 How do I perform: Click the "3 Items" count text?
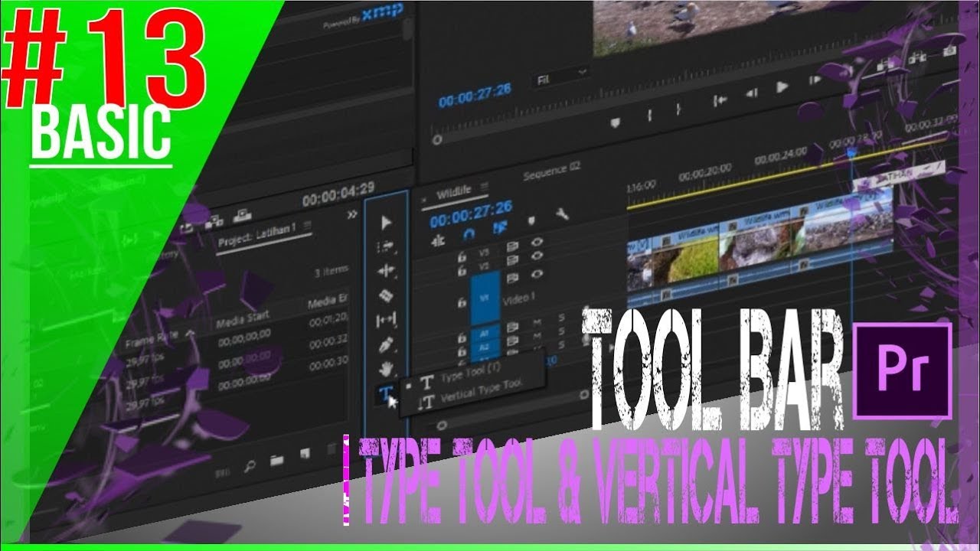[331, 270]
